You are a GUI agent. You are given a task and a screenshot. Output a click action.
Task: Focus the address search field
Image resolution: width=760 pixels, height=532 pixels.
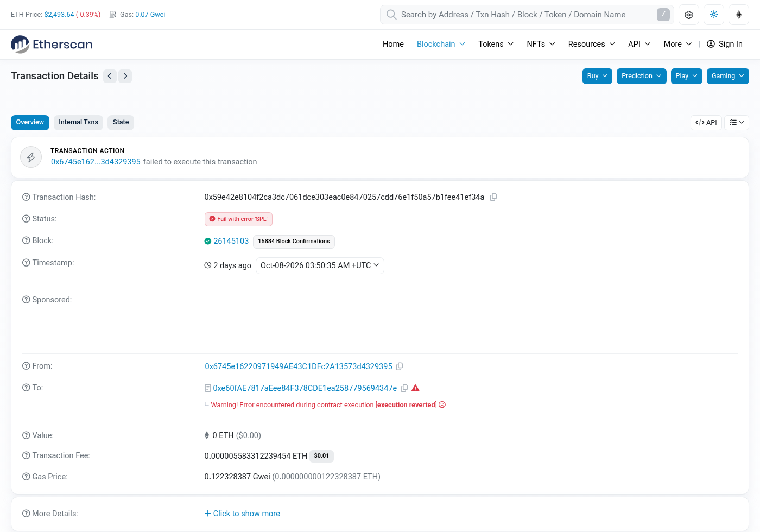coord(527,15)
